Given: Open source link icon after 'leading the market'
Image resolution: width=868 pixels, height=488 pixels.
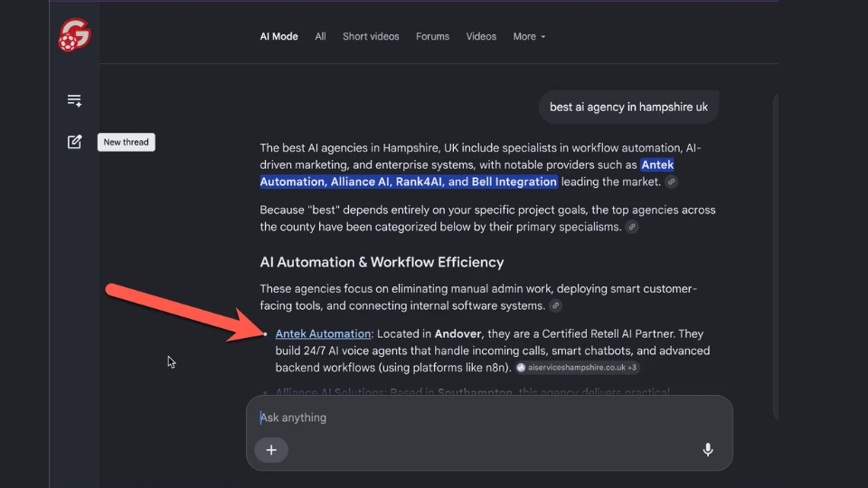Looking at the screenshot, I should click(671, 182).
